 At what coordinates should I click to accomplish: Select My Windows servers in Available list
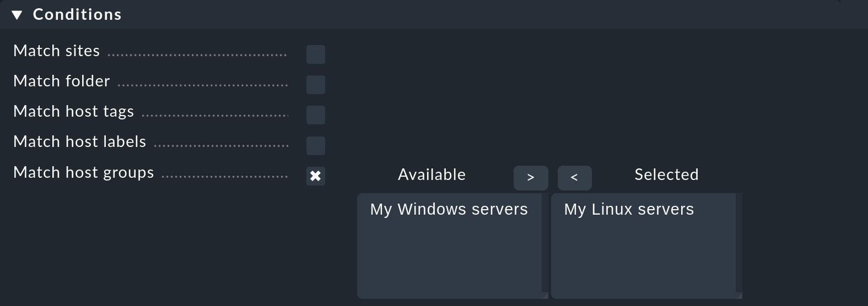click(x=449, y=209)
